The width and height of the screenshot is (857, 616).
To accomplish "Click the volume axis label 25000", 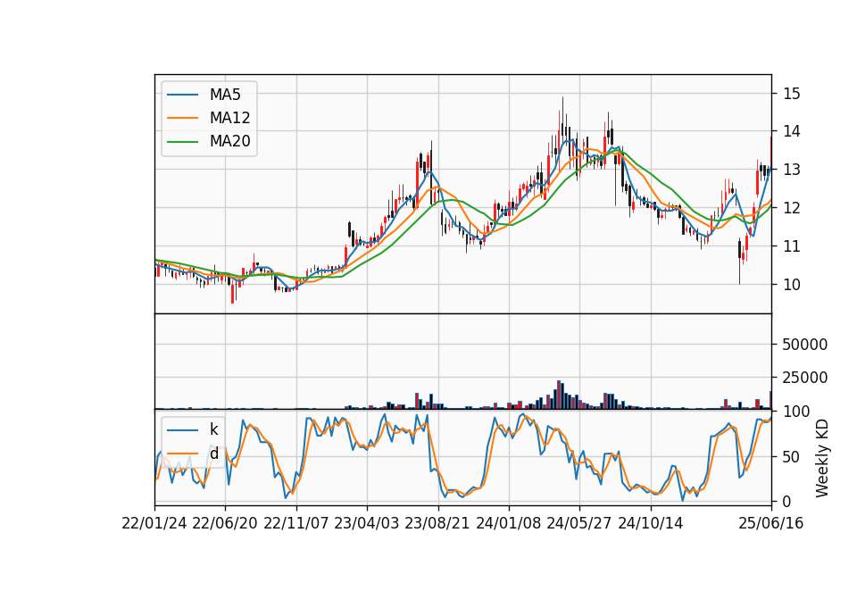I will (x=805, y=378).
